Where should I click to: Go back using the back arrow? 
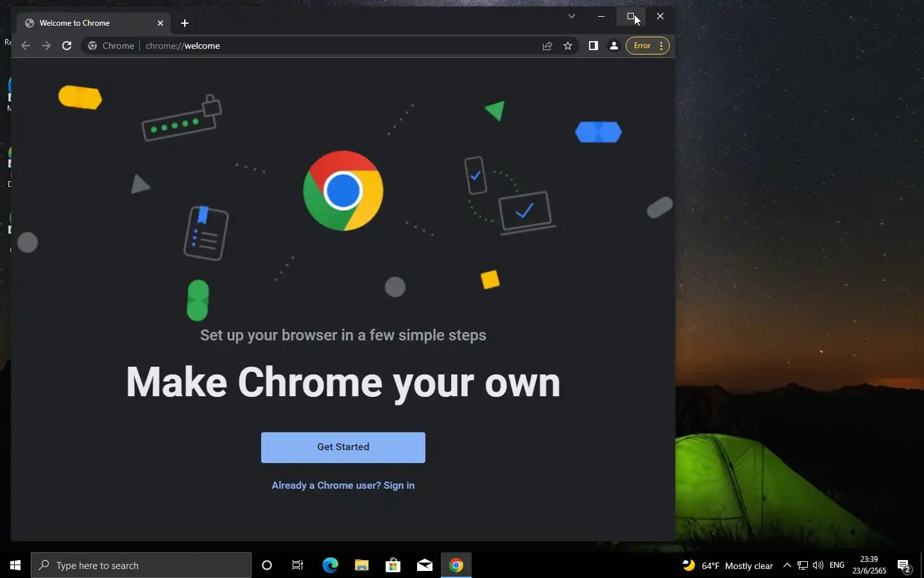tap(26, 46)
